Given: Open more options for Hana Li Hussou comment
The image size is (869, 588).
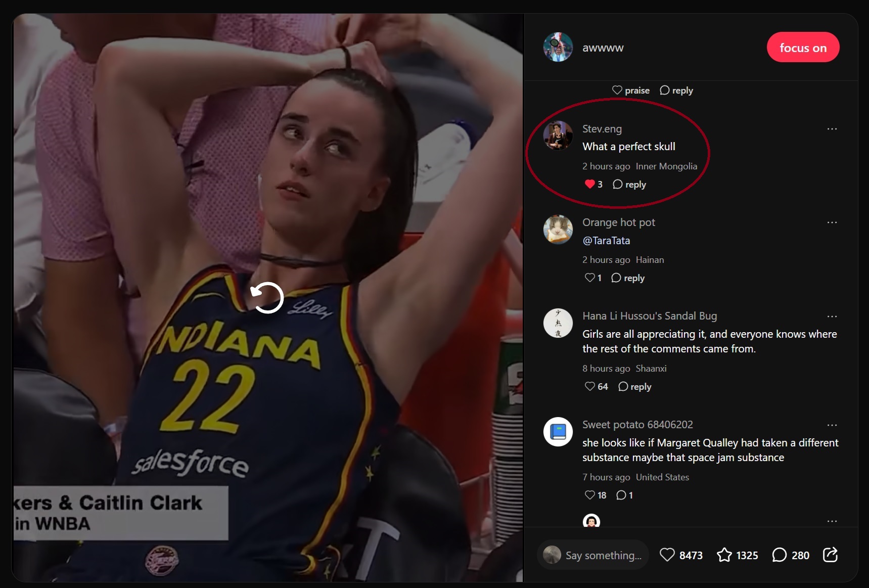Looking at the screenshot, I should 832,316.
